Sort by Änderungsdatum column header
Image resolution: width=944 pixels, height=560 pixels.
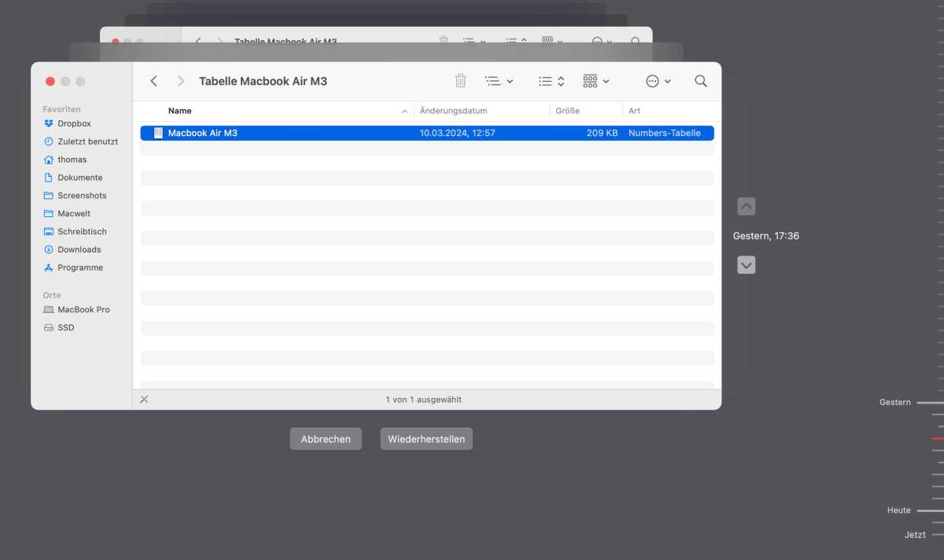tap(453, 111)
